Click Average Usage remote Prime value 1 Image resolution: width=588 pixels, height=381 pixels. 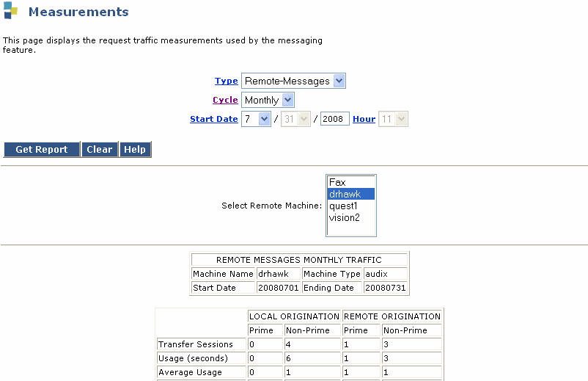coord(361,372)
